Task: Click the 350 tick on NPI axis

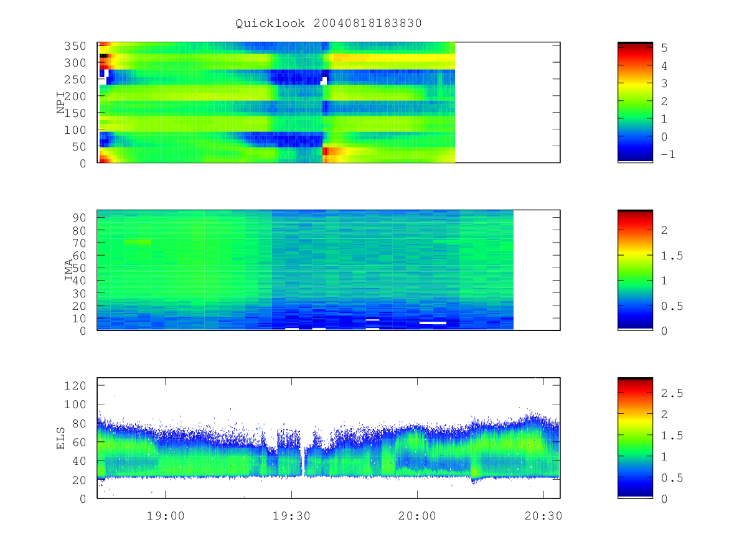Action: point(77,46)
